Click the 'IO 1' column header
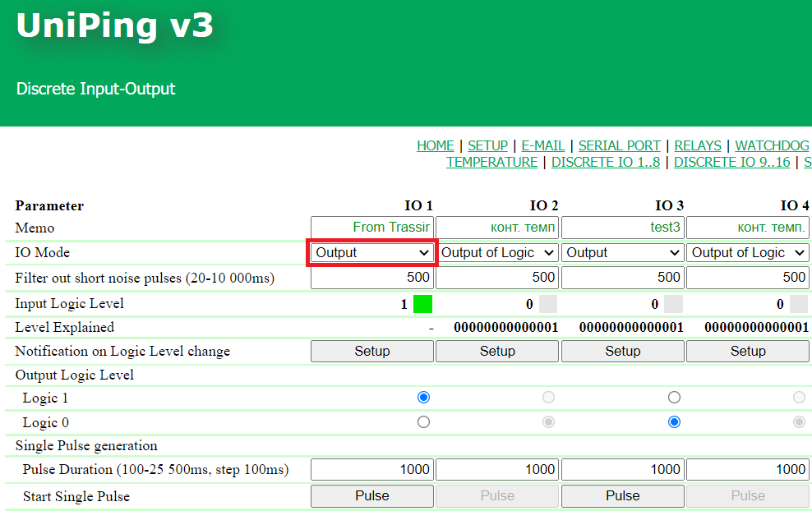This screenshot has width=812, height=511. click(418, 205)
